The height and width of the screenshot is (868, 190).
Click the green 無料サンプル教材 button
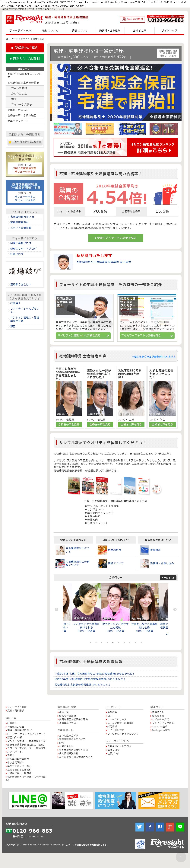[25, 59]
